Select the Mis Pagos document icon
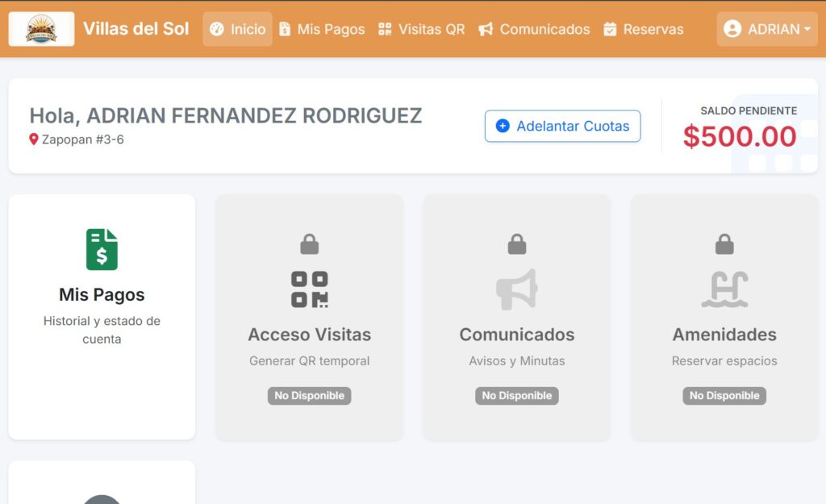Image resolution: width=826 pixels, height=504 pixels. (102, 249)
